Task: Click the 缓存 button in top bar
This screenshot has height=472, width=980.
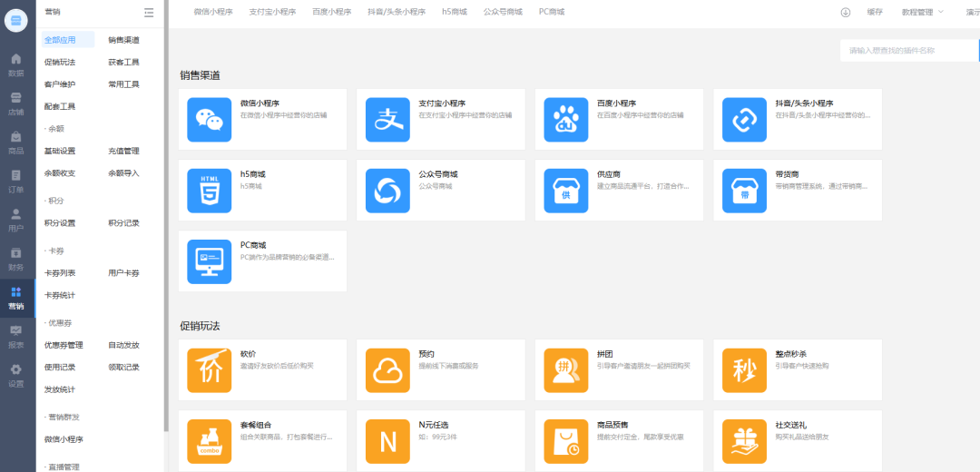Action: click(875, 12)
